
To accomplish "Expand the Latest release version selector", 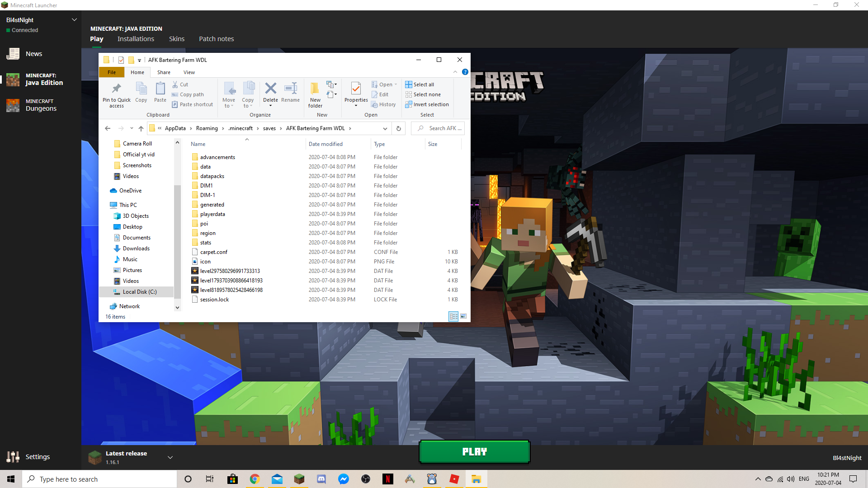I will [170, 457].
